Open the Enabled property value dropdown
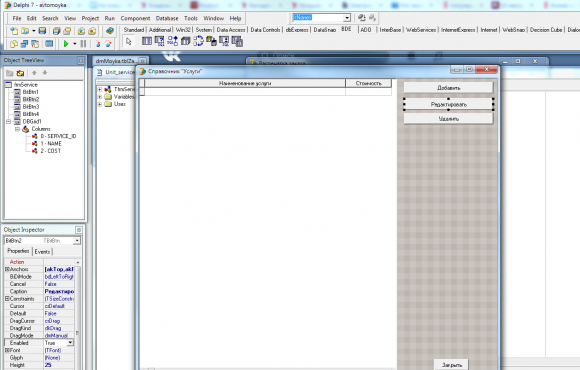This screenshot has height=370, width=580. click(x=70, y=343)
